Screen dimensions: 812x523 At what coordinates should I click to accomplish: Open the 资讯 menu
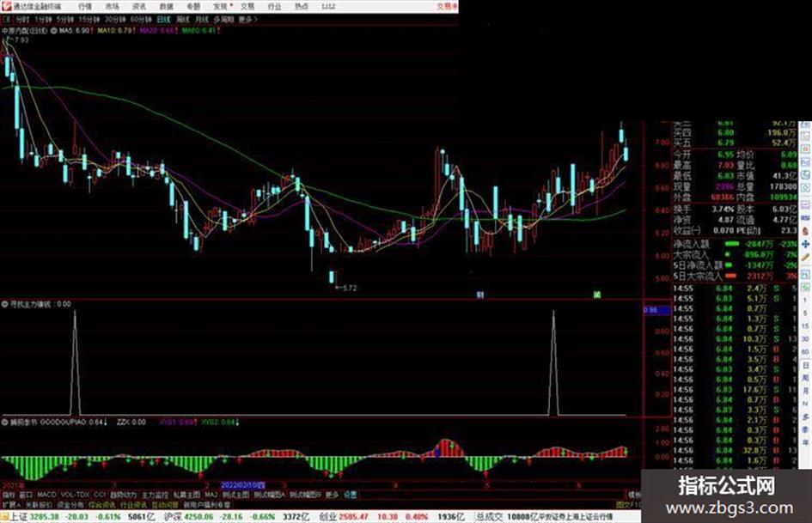pyautogui.click(x=139, y=7)
